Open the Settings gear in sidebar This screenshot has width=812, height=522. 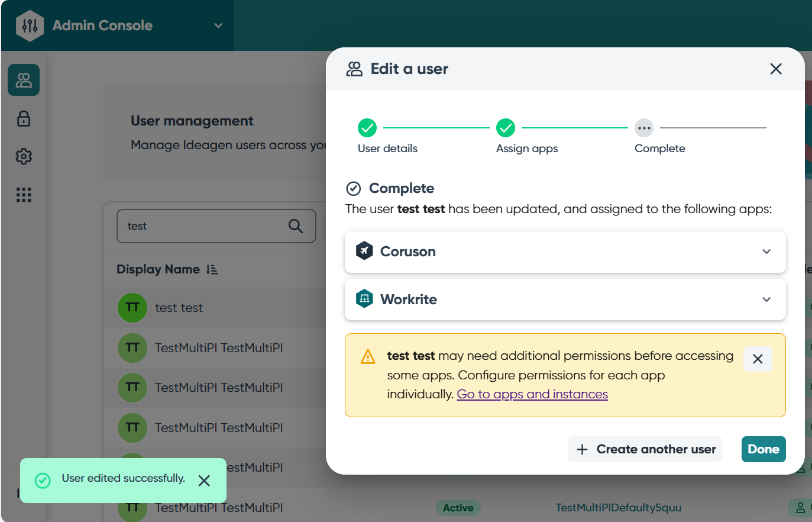[x=24, y=157]
